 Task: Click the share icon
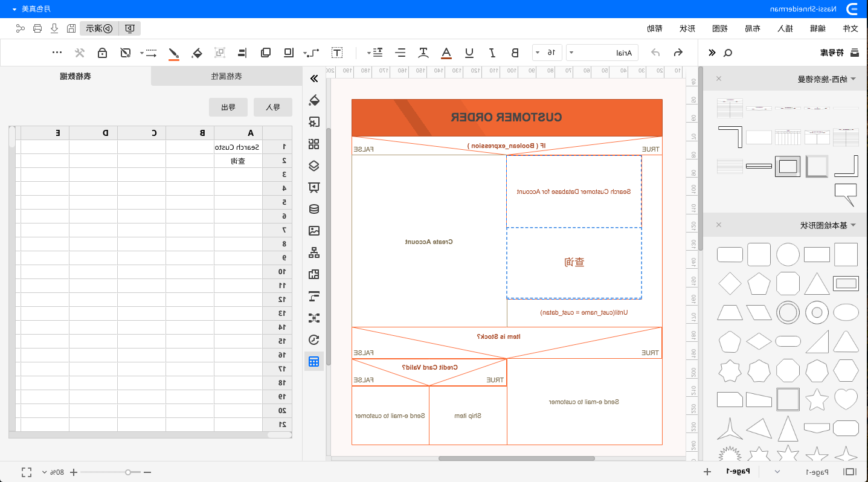[21, 28]
